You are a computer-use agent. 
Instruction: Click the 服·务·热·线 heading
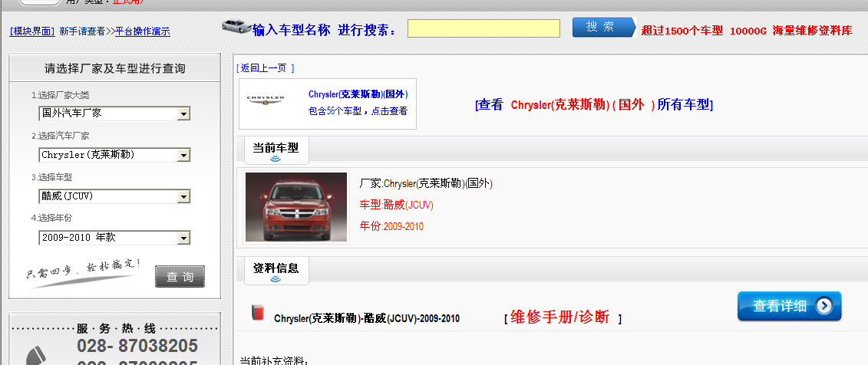(115, 328)
